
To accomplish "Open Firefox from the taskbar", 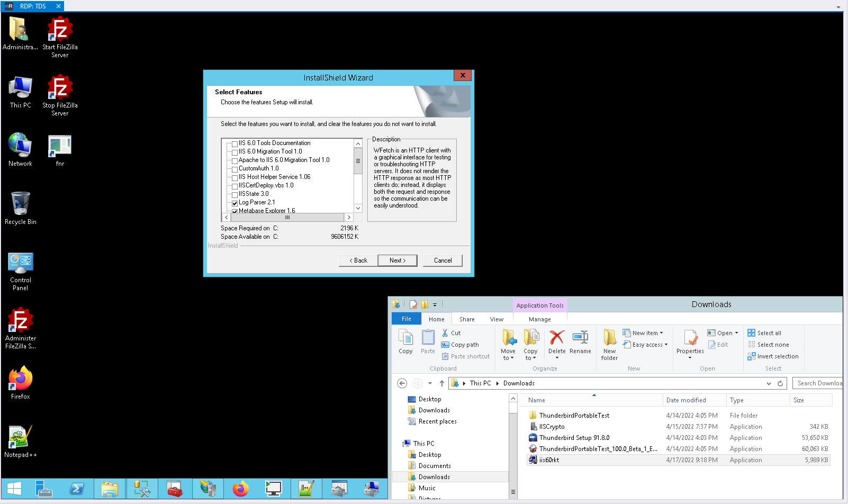I will pyautogui.click(x=241, y=489).
